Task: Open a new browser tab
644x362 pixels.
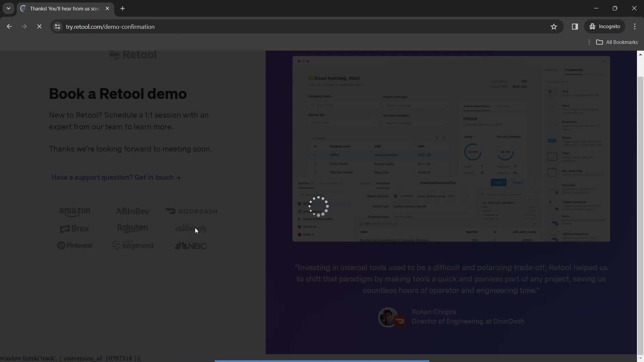Action: click(123, 8)
